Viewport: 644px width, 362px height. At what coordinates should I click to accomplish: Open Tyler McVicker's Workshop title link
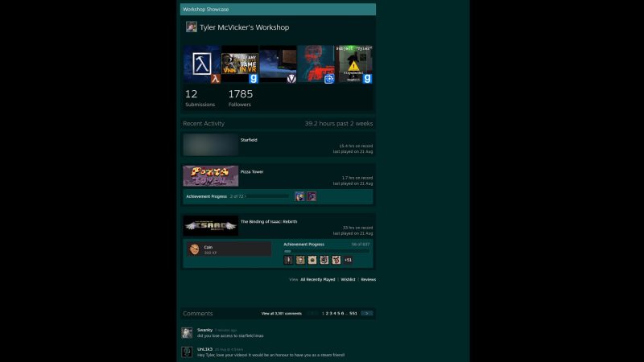point(245,27)
